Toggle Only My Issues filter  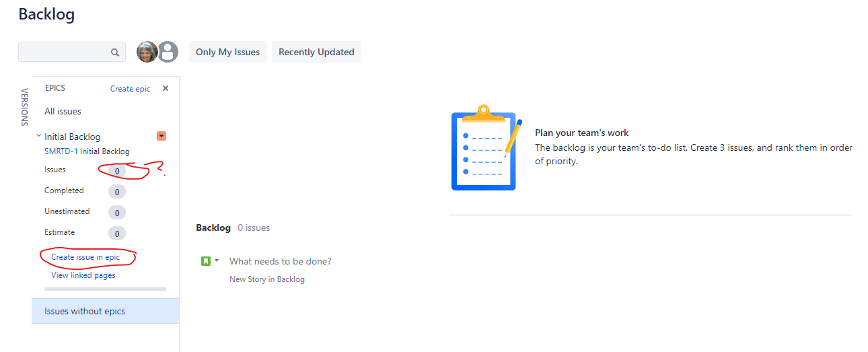pyautogui.click(x=227, y=52)
